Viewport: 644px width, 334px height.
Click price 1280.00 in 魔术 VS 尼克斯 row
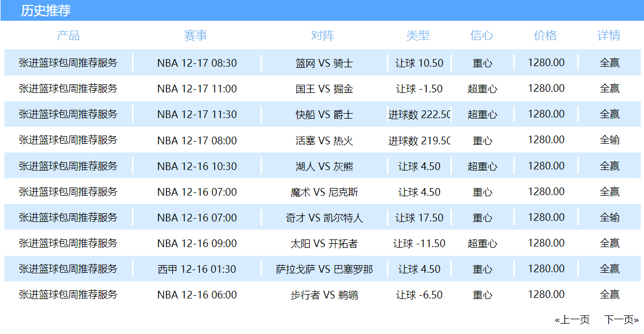pos(546,192)
